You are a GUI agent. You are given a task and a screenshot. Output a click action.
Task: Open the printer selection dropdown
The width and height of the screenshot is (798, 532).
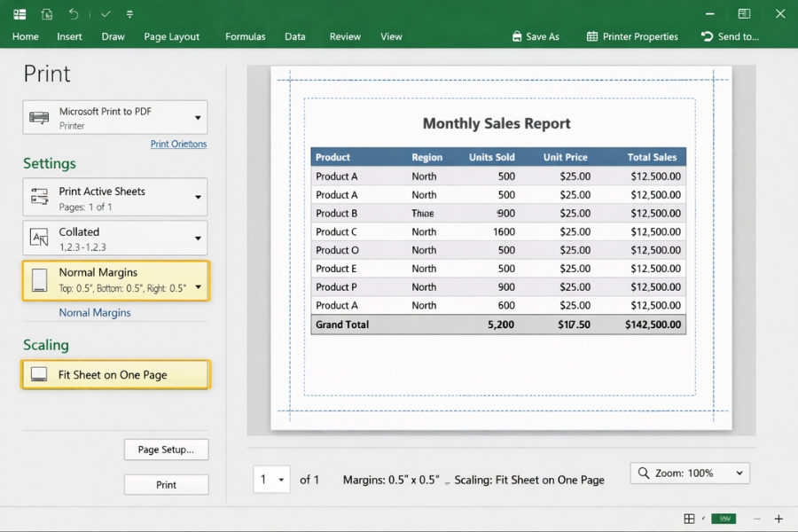point(199,116)
